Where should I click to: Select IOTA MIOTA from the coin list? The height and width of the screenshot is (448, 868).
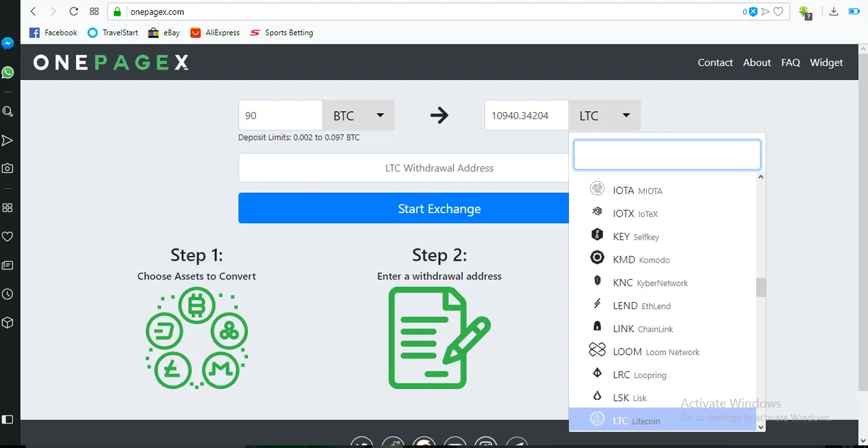point(663,191)
